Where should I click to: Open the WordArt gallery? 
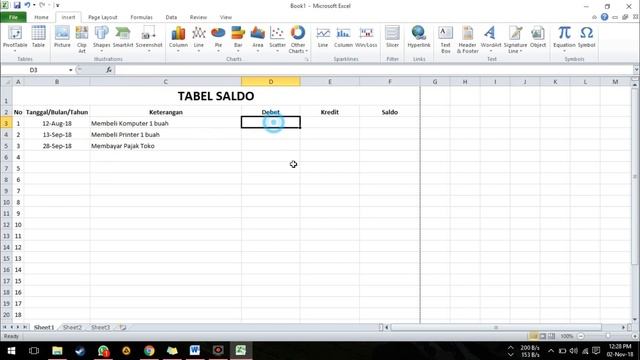pos(491,38)
